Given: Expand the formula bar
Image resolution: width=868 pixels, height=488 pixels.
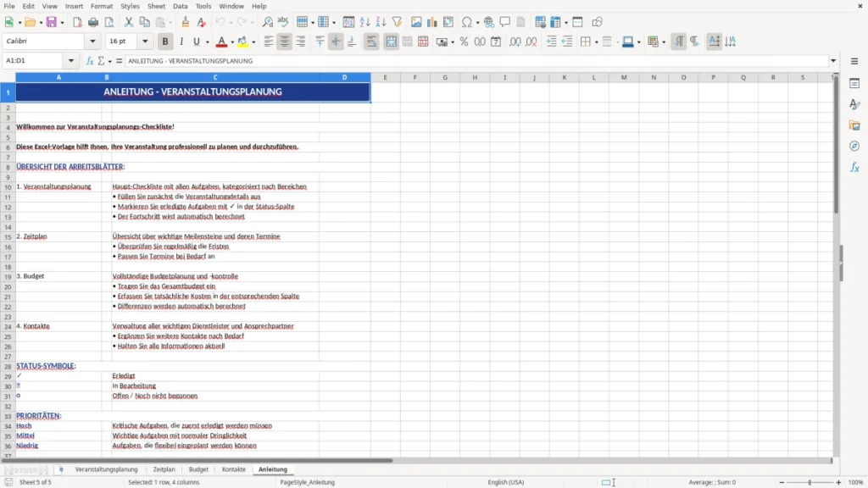Looking at the screenshot, I should click(833, 61).
